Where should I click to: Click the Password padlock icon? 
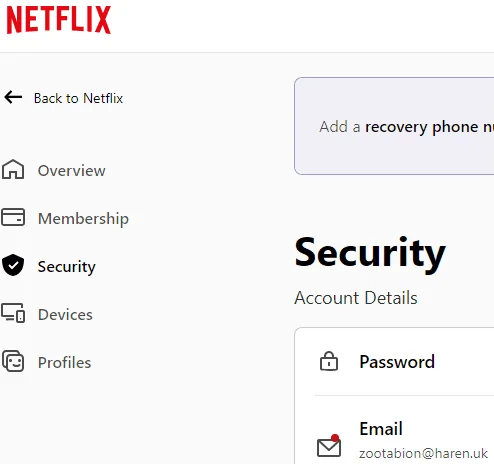tap(329, 361)
